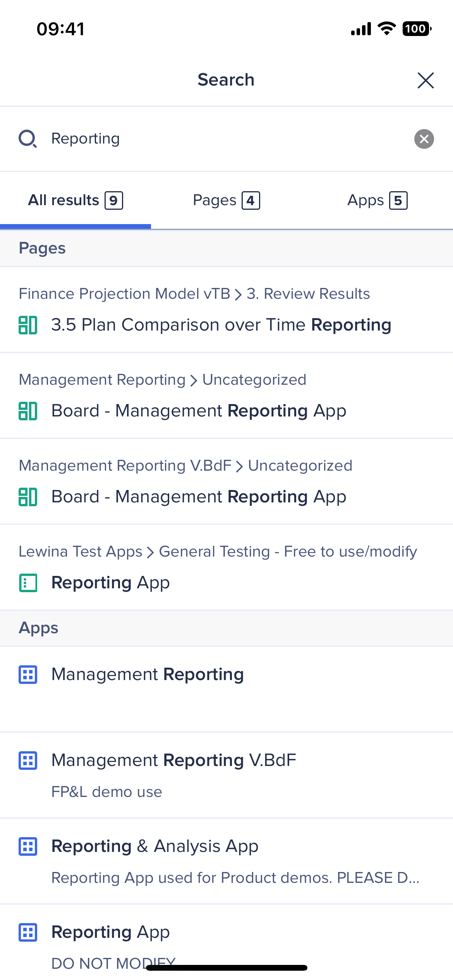This screenshot has height=980, width=453.
Task: Close the Search screen with the X
Action: [x=426, y=80]
